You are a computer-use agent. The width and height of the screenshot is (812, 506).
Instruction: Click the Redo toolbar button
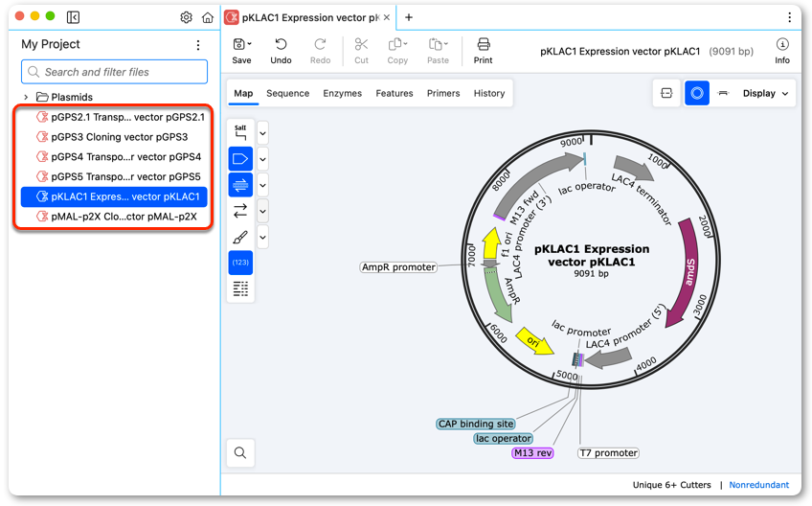(320, 51)
